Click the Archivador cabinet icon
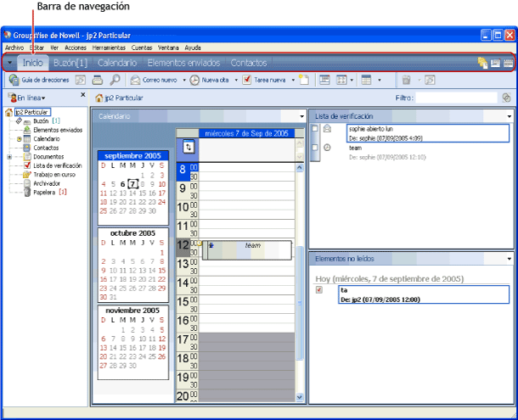Image resolution: width=518 pixels, height=420 pixels. (27, 183)
